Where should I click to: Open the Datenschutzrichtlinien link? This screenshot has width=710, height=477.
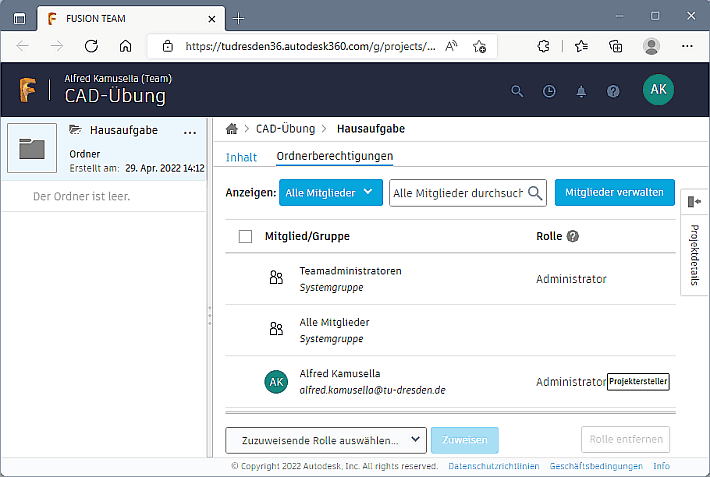pos(494,466)
